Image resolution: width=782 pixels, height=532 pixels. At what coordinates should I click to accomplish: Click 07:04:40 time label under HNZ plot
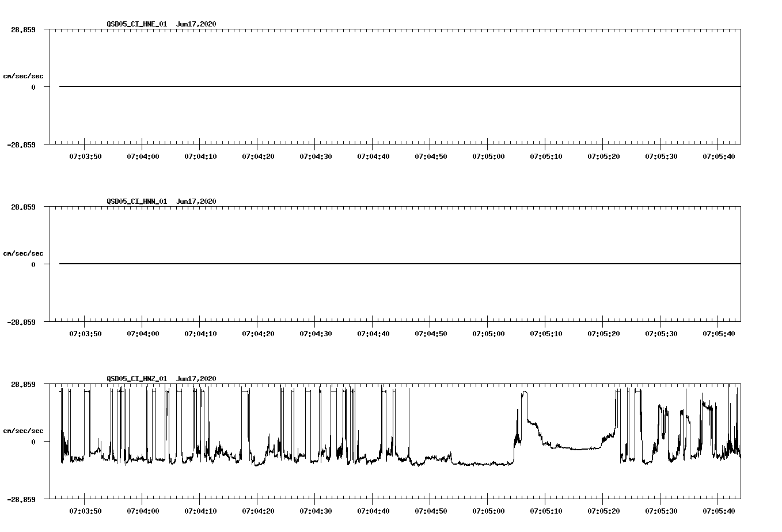click(373, 511)
